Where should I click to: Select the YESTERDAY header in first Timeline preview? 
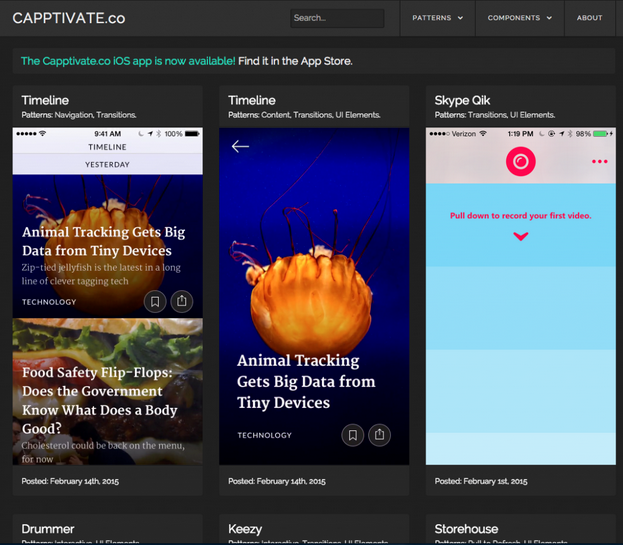pyautogui.click(x=108, y=164)
